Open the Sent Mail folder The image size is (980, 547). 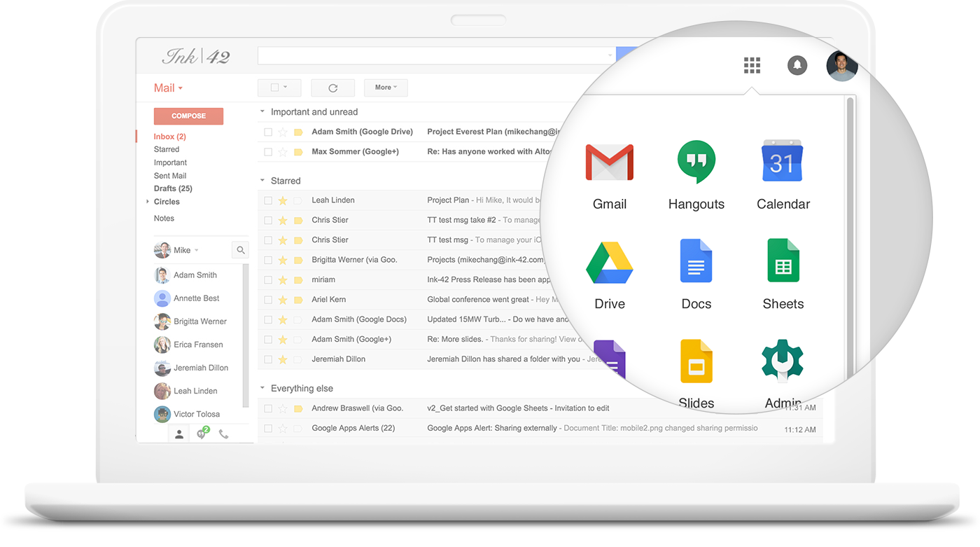pos(170,176)
